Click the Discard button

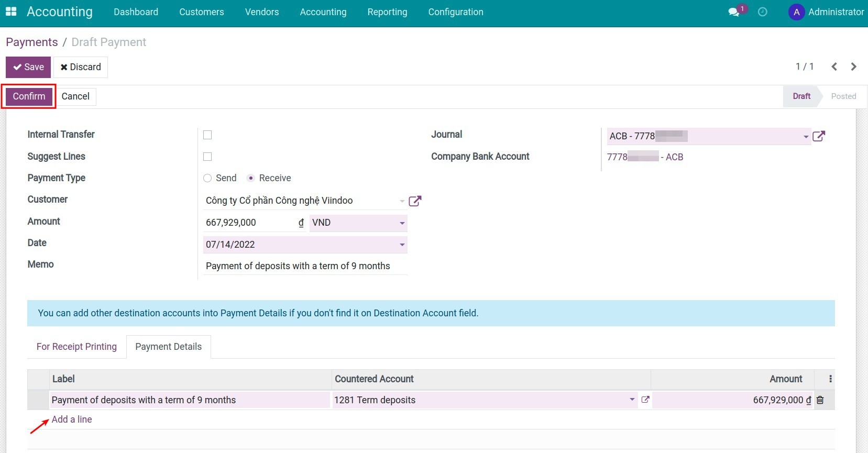point(81,67)
